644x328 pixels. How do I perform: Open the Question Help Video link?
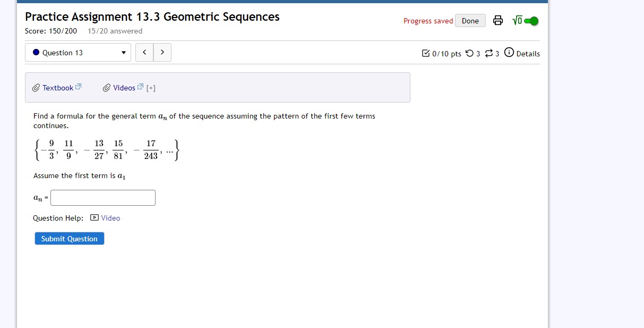pos(110,218)
